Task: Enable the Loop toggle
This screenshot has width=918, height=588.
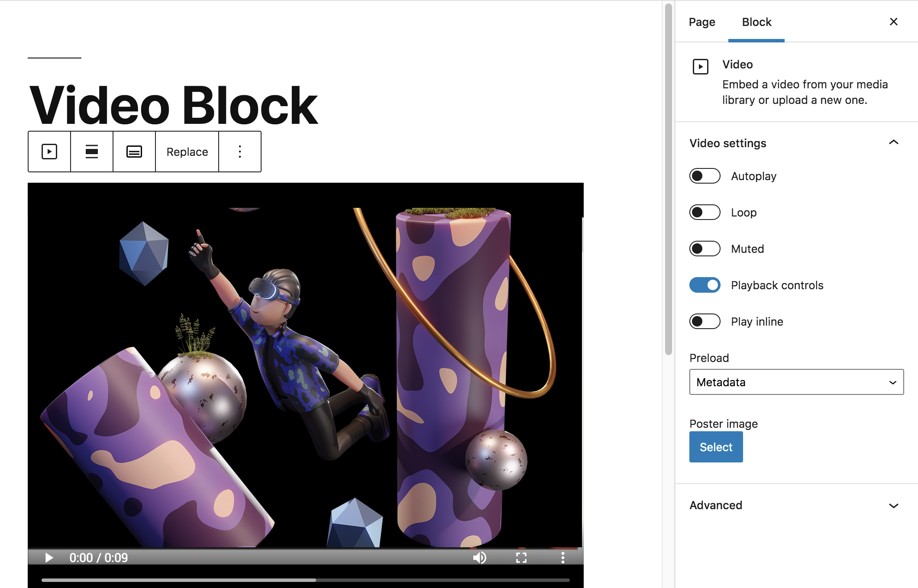Action: 705,212
